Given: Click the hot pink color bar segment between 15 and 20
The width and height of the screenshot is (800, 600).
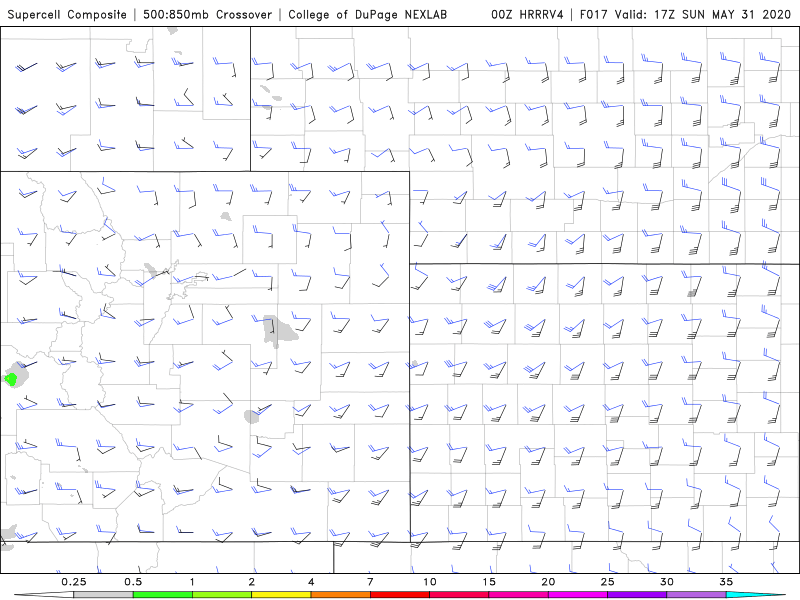Looking at the screenshot, I should pos(518,595).
